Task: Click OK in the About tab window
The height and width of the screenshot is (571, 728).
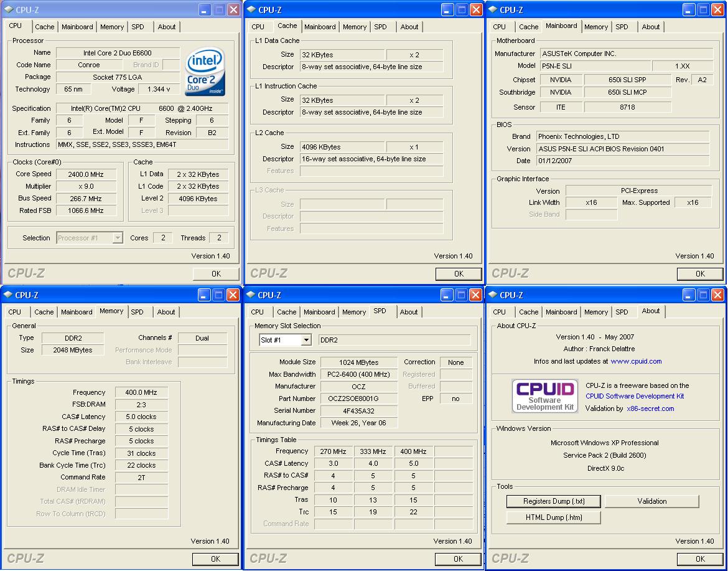Action: [x=700, y=559]
